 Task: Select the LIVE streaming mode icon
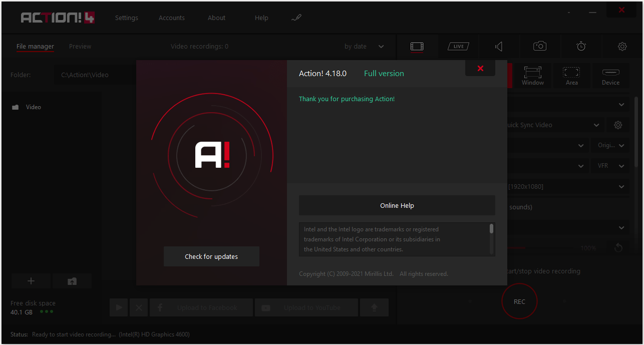(458, 46)
